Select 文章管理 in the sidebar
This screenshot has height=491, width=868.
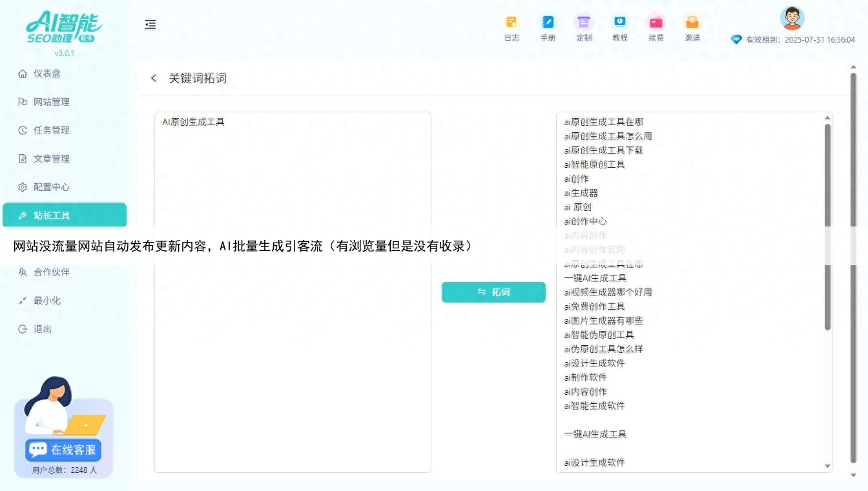coord(50,158)
